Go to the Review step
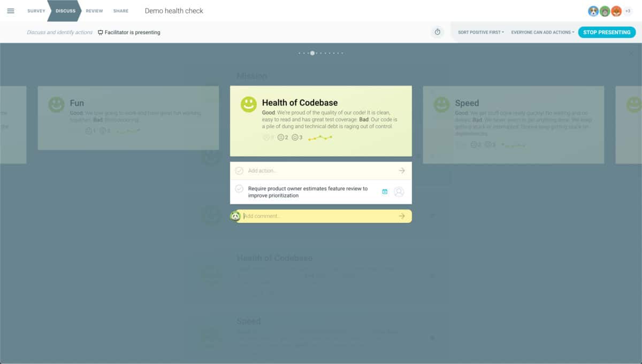This screenshot has width=642, height=364. pyautogui.click(x=94, y=11)
